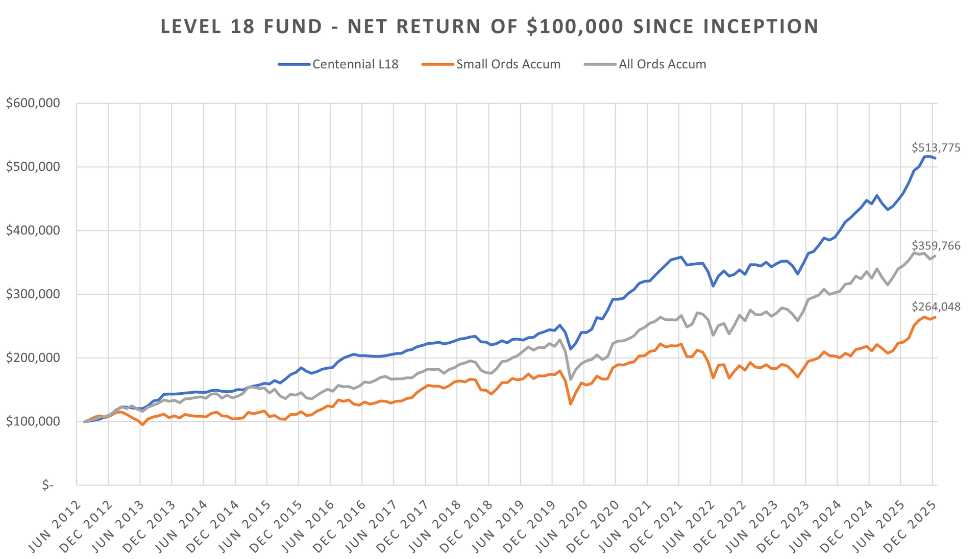The height and width of the screenshot is (559, 980).
Task: Click the DEC 2019 x-axis label
Action: click(530, 526)
